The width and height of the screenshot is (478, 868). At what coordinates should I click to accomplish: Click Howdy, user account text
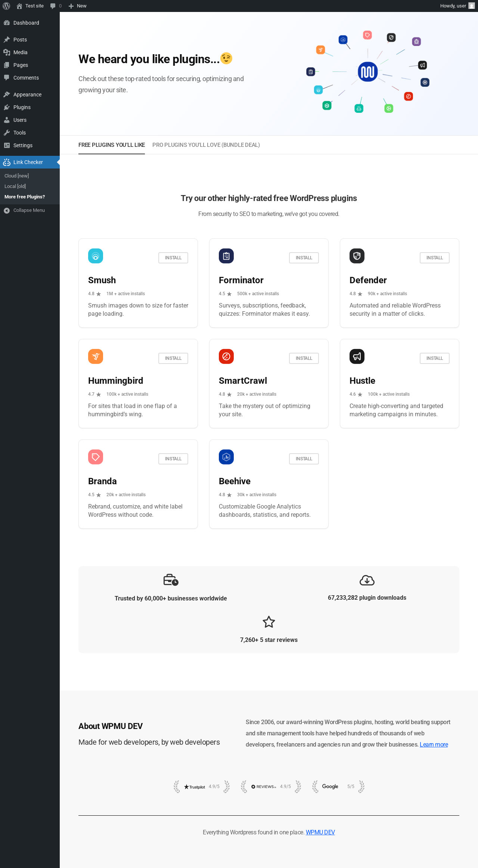pyautogui.click(x=453, y=6)
